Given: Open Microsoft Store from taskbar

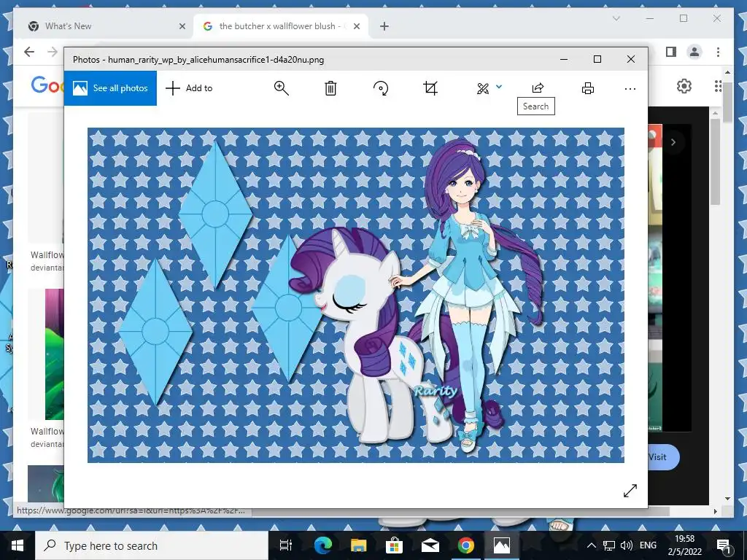Looking at the screenshot, I should (x=394, y=545).
